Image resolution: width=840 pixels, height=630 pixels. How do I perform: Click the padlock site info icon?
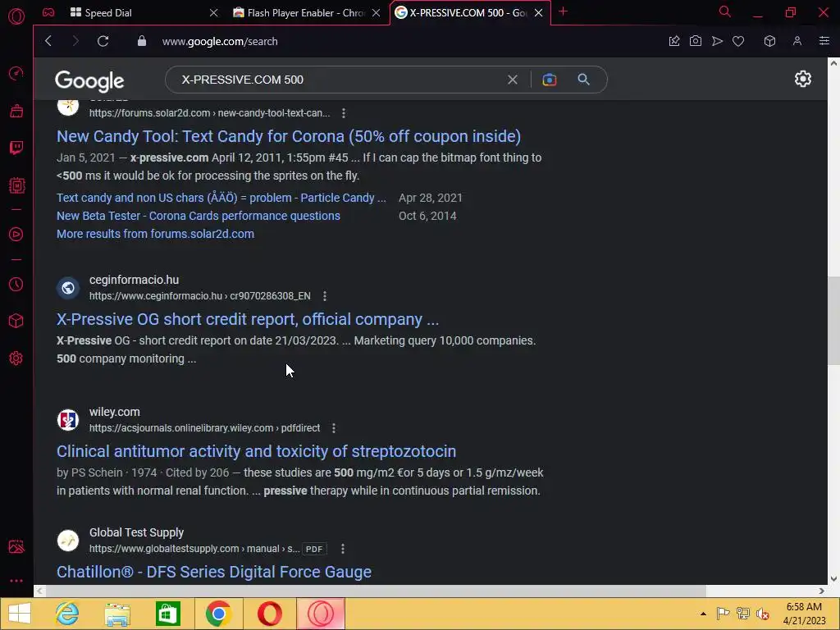(x=141, y=41)
